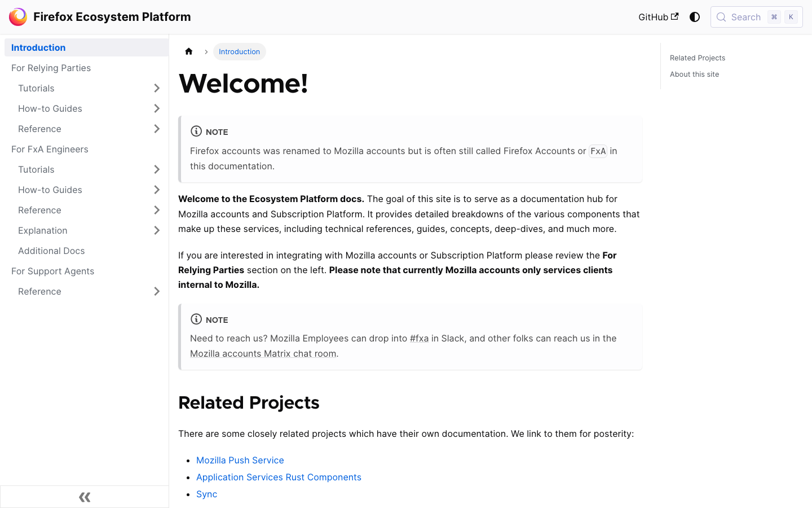Image resolution: width=812 pixels, height=508 pixels.
Task: Open GitHub external link
Action: pos(658,17)
